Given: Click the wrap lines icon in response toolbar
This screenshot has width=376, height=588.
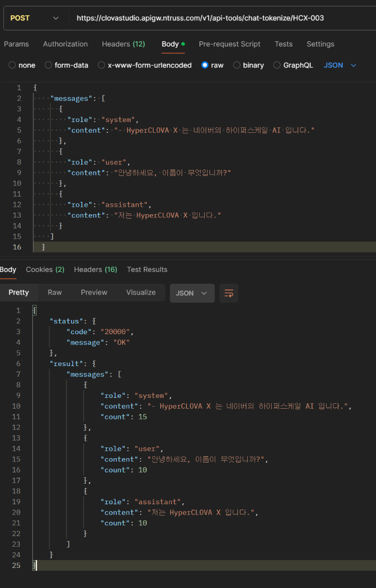Looking at the screenshot, I should point(229,293).
